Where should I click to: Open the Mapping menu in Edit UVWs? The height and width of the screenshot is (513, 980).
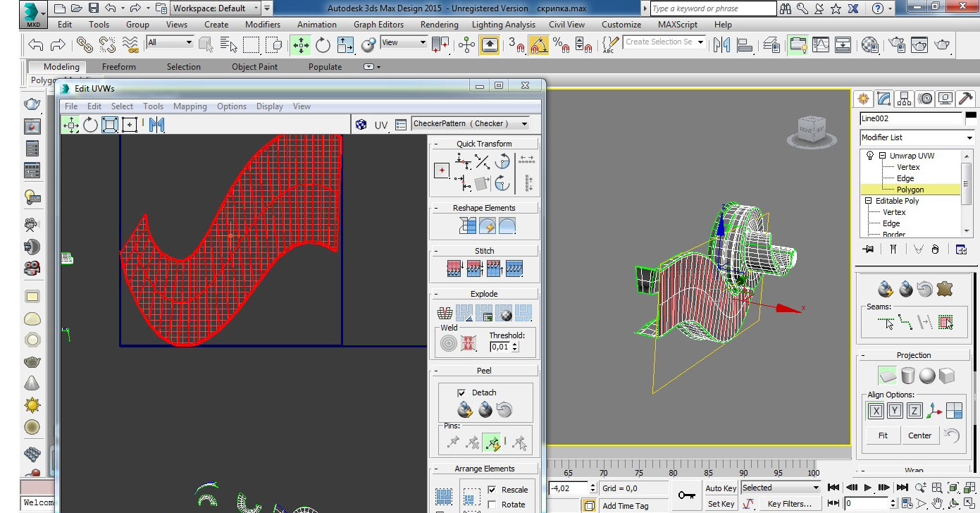tap(190, 106)
